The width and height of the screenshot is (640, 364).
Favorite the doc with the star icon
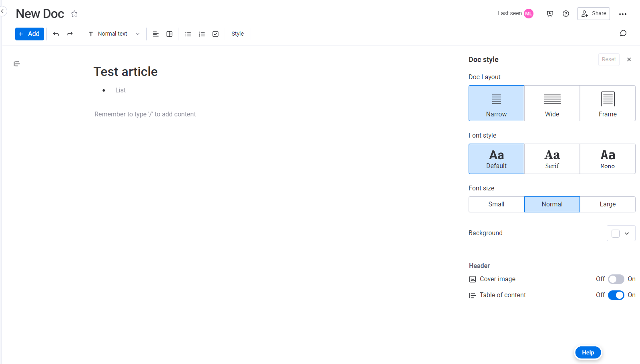pos(74,14)
